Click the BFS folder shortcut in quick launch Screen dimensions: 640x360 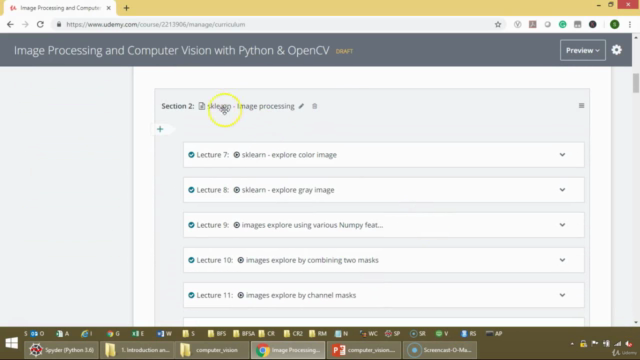pos(216,333)
